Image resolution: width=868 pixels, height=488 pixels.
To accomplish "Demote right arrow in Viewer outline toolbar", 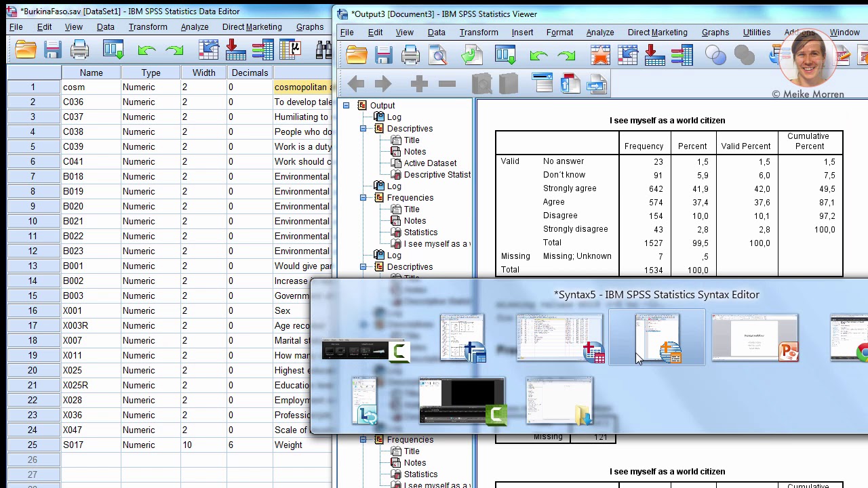I will 383,83.
